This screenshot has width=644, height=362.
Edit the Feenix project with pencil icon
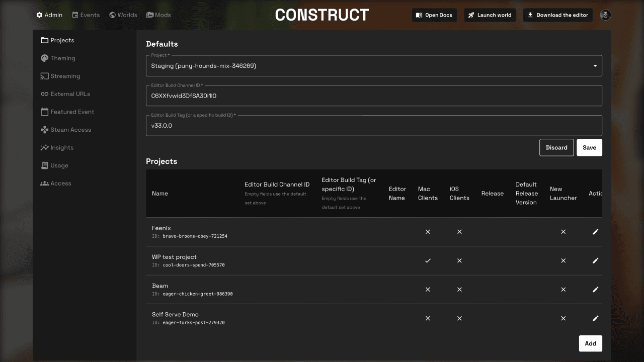coord(595,232)
